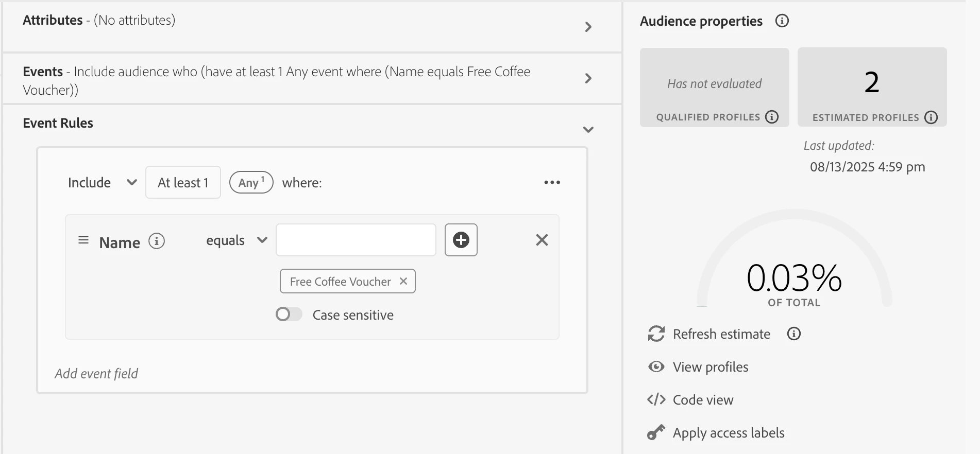
Task: Click the Qualified Profiles info icon
Action: click(x=771, y=117)
